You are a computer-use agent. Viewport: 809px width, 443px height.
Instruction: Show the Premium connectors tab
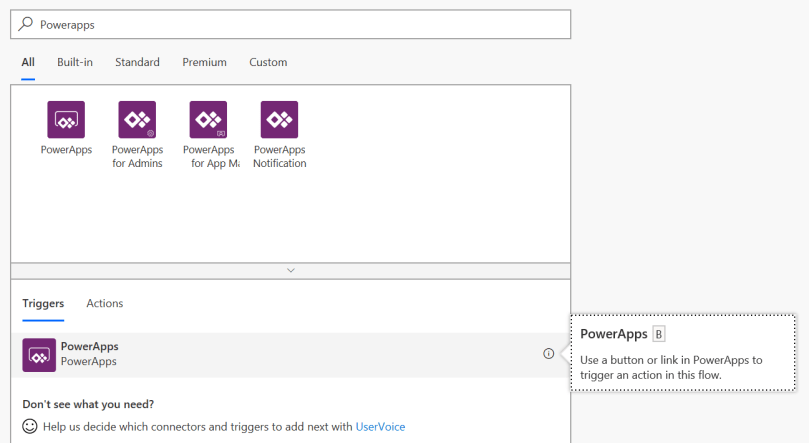(x=204, y=62)
